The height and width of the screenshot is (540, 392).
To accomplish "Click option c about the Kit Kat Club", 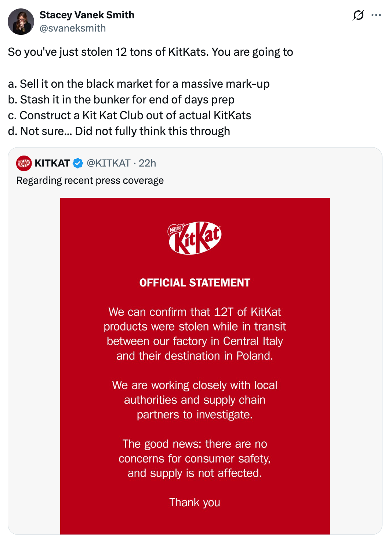I will pyautogui.click(x=129, y=115).
